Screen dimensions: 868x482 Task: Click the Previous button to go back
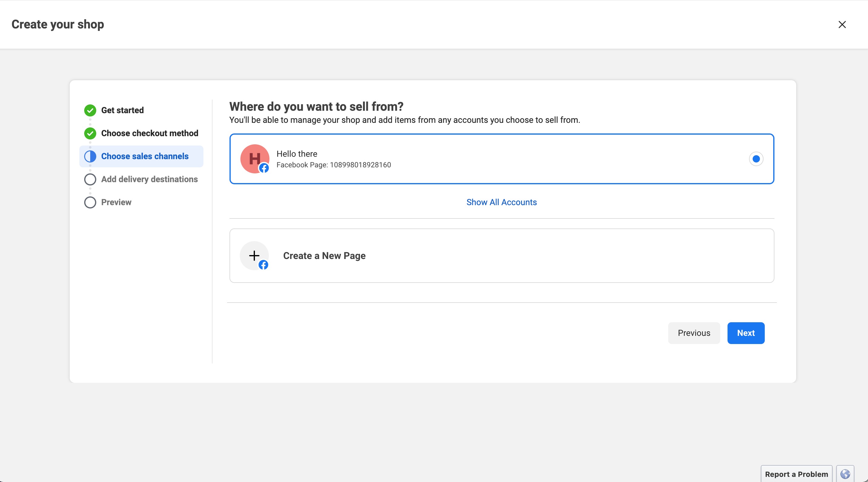[693, 333]
